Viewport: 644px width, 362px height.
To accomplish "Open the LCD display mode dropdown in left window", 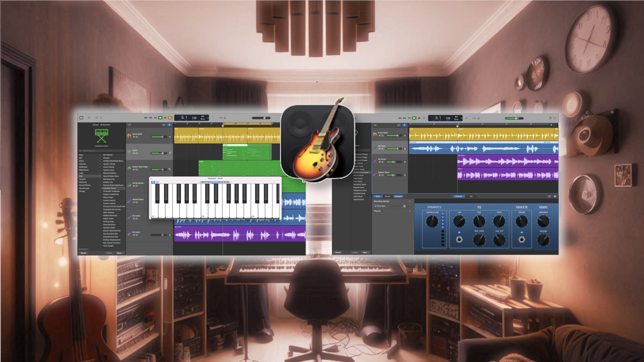I will pos(208,118).
